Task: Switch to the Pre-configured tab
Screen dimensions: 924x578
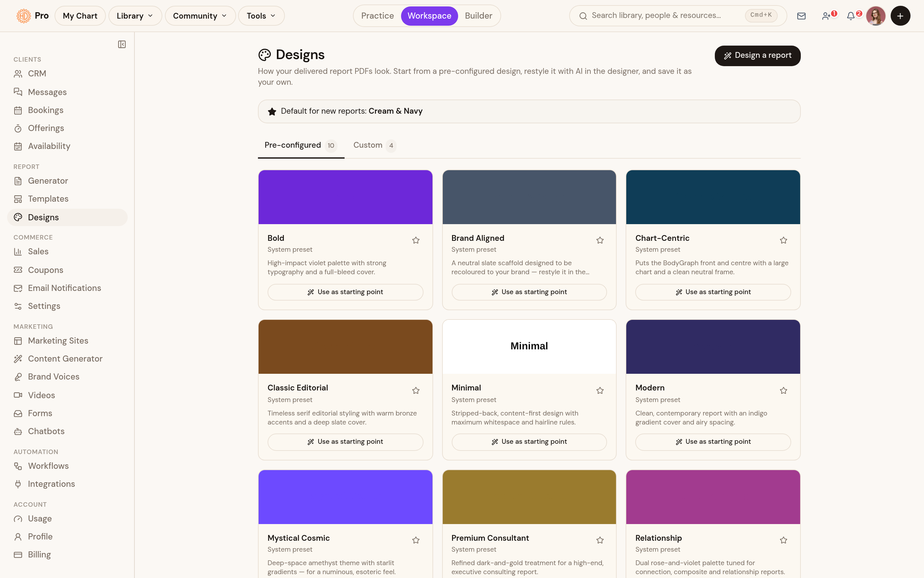Action: (x=301, y=145)
